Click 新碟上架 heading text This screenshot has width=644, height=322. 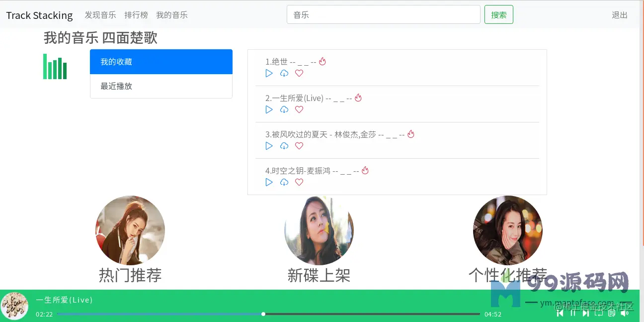coord(319,275)
